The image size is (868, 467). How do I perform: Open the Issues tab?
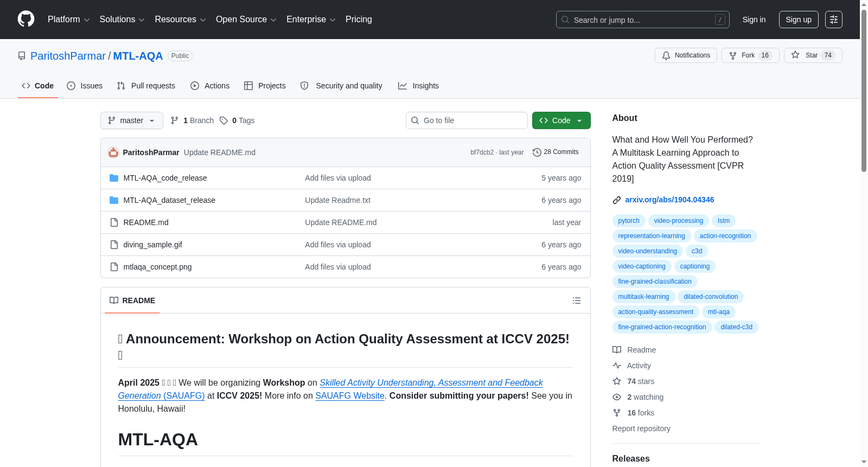pos(85,86)
